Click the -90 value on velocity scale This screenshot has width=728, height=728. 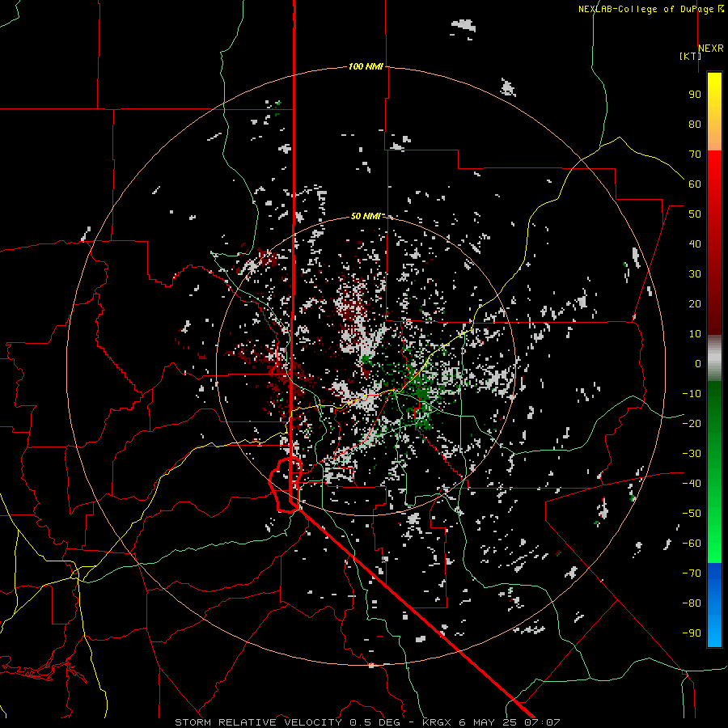tap(692, 633)
